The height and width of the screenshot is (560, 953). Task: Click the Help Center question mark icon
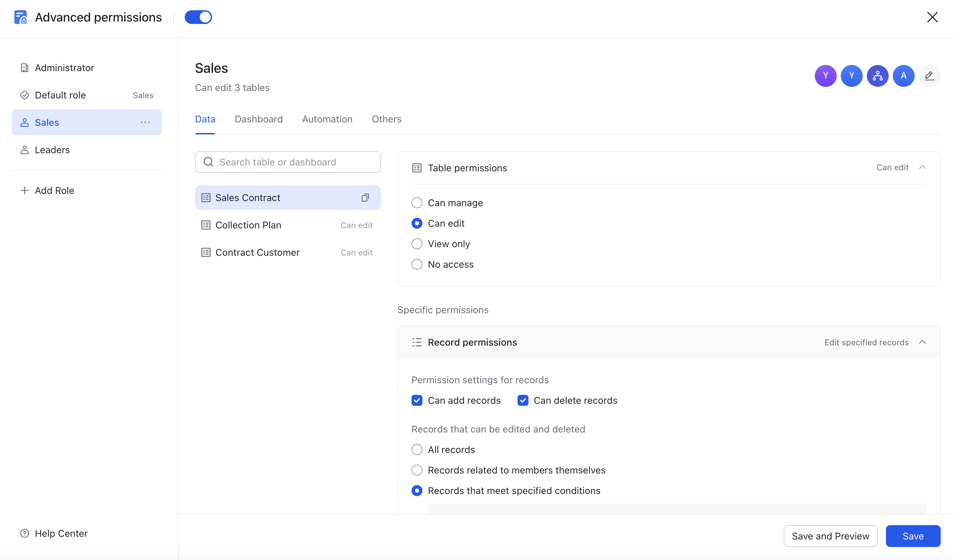point(25,533)
